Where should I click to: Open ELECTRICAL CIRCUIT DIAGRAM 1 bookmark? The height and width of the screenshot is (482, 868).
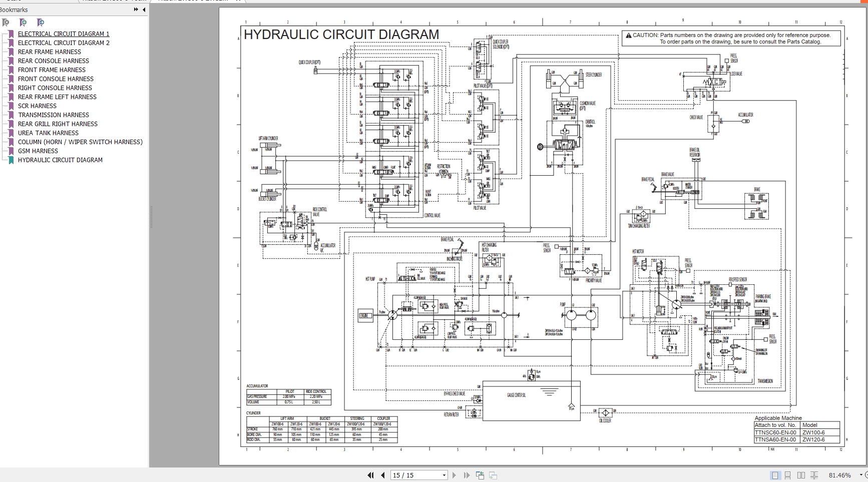coord(64,34)
